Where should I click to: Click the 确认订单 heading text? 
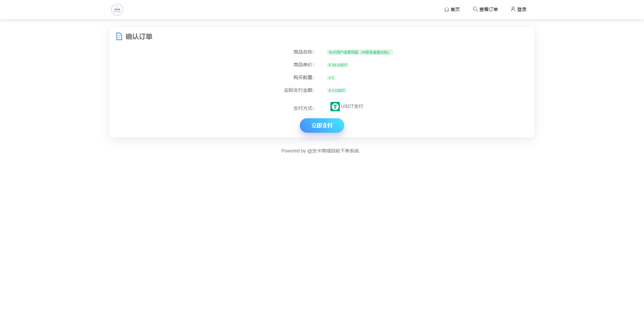pyautogui.click(x=139, y=37)
